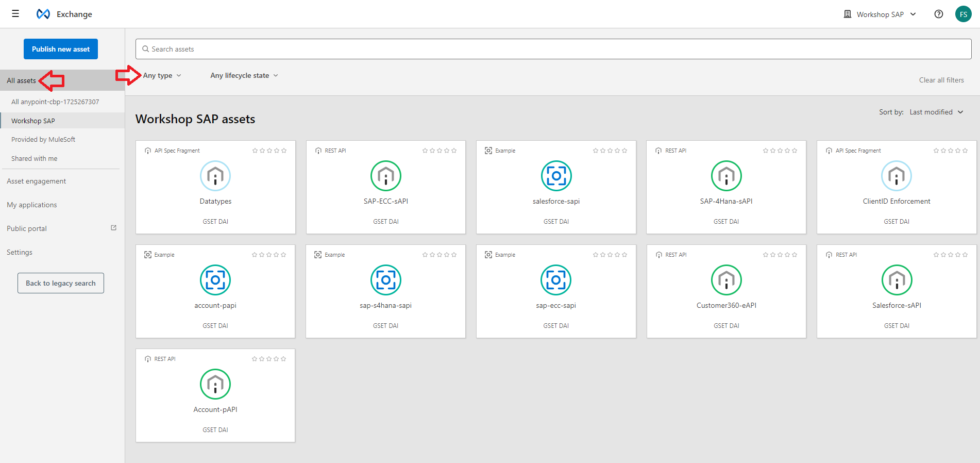Click GSET DAI under Datatypes card

(215, 222)
